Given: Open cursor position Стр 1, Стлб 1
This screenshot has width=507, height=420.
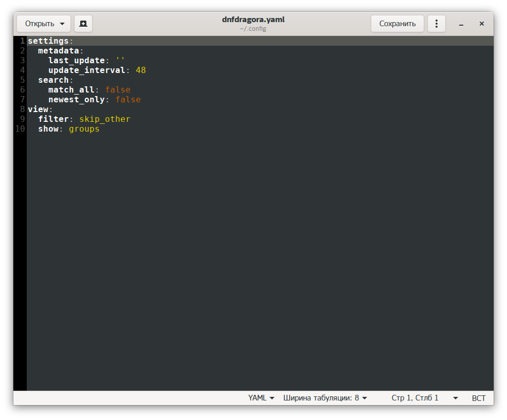Looking at the screenshot, I should 415,398.
